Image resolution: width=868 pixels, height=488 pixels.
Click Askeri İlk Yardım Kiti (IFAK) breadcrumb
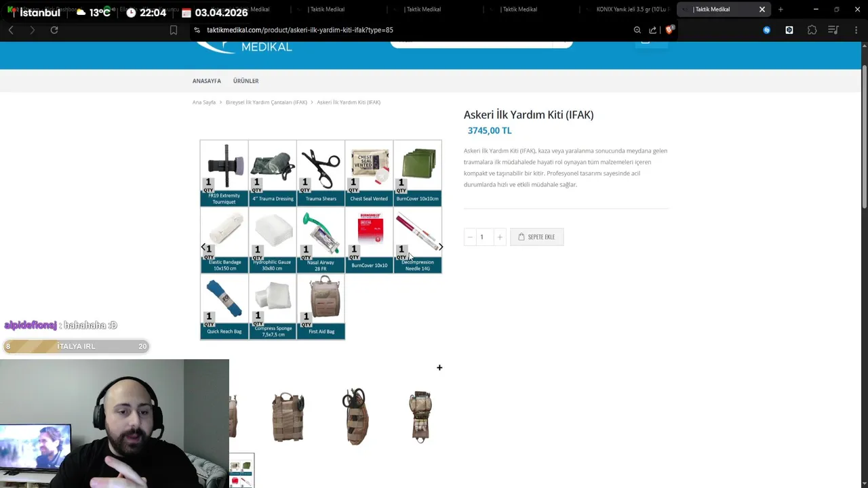[x=349, y=102]
